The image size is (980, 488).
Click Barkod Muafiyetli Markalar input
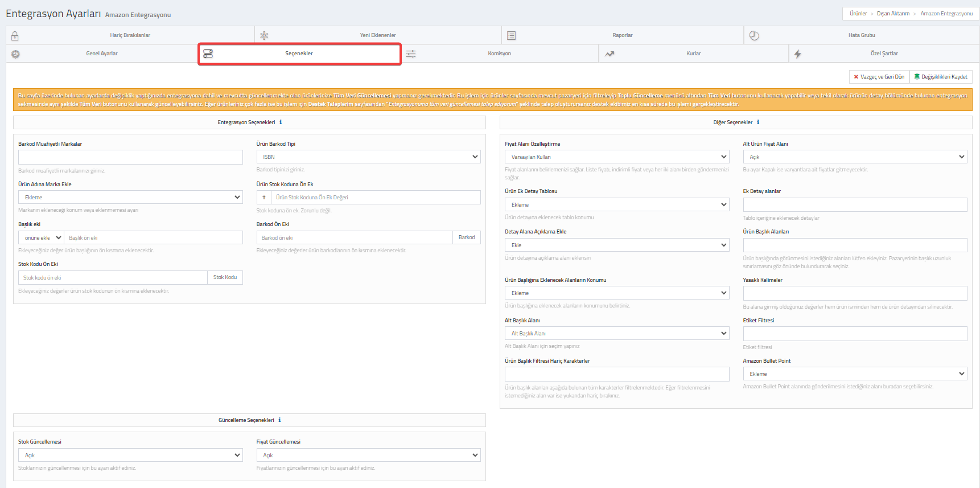coord(130,157)
